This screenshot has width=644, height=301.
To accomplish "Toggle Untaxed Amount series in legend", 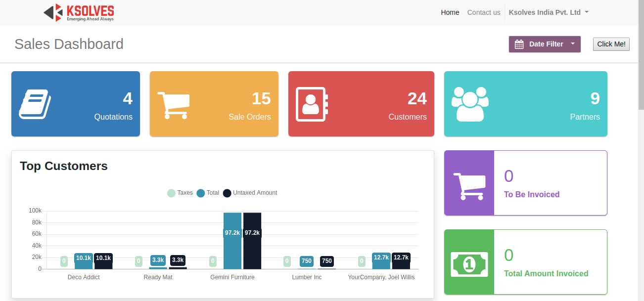I will 250,193.
